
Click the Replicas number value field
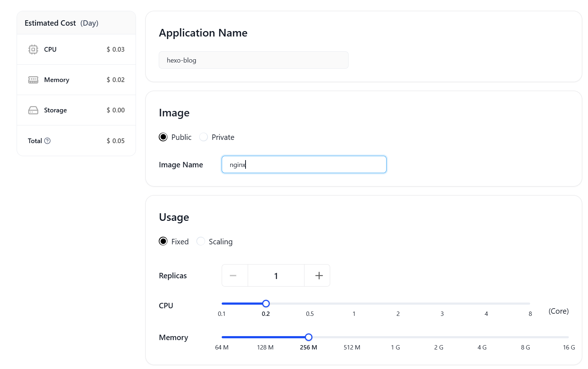[276, 276]
